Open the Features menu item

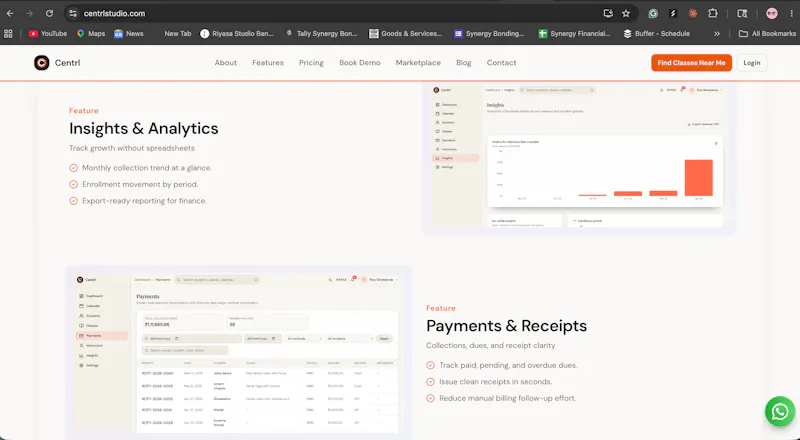[268, 63]
